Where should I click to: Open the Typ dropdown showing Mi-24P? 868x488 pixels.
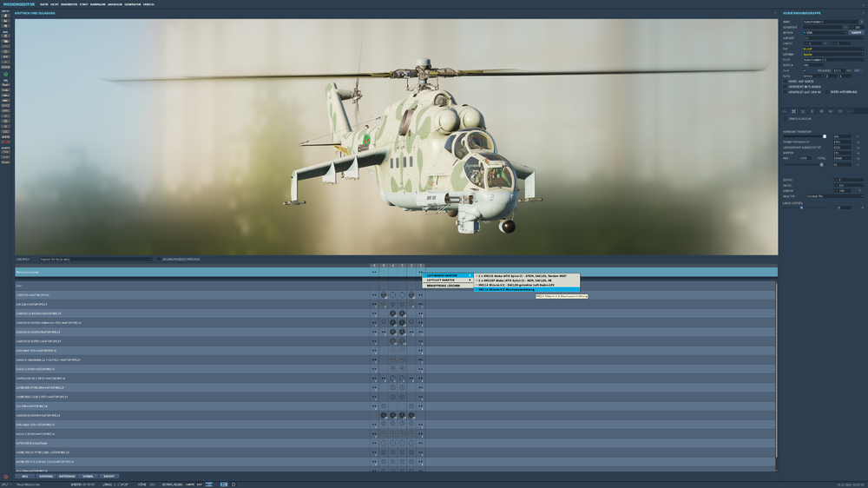point(832,49)
